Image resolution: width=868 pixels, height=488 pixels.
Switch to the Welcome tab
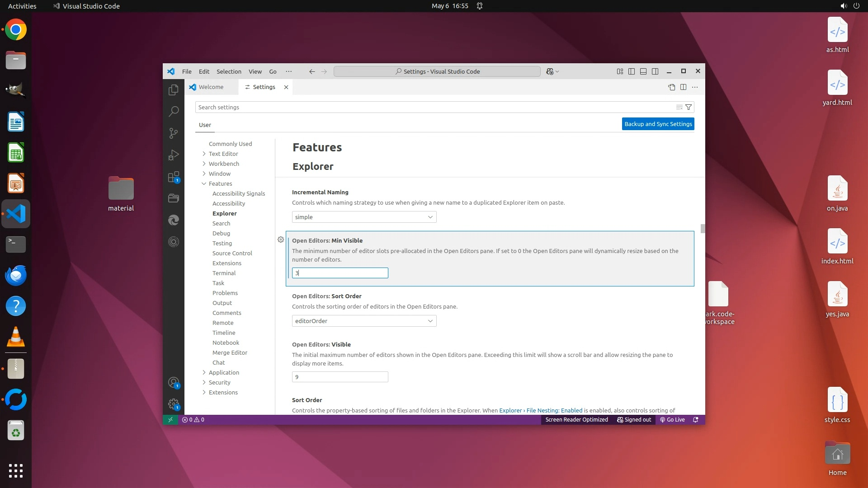pyautogui.click(x=211, y=87)
